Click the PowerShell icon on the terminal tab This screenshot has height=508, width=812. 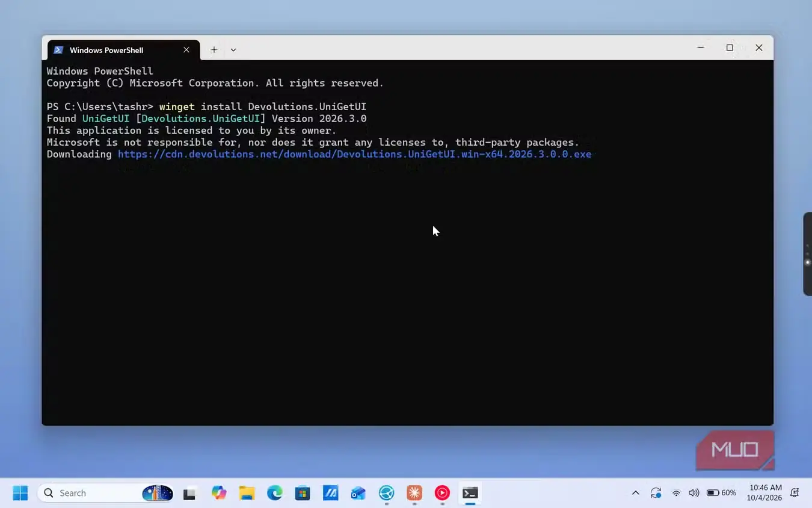(58, 50)
